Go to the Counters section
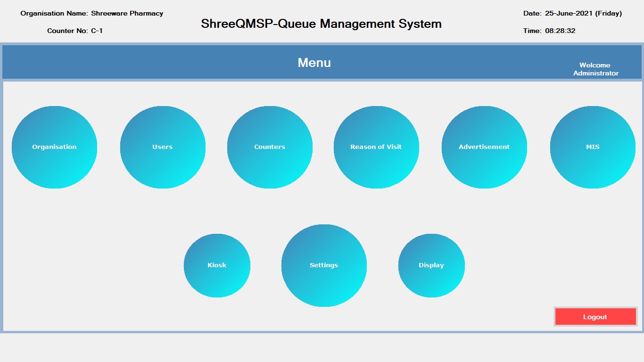The width and height of the screenshot is (644, 362). (x=270, y=147)
